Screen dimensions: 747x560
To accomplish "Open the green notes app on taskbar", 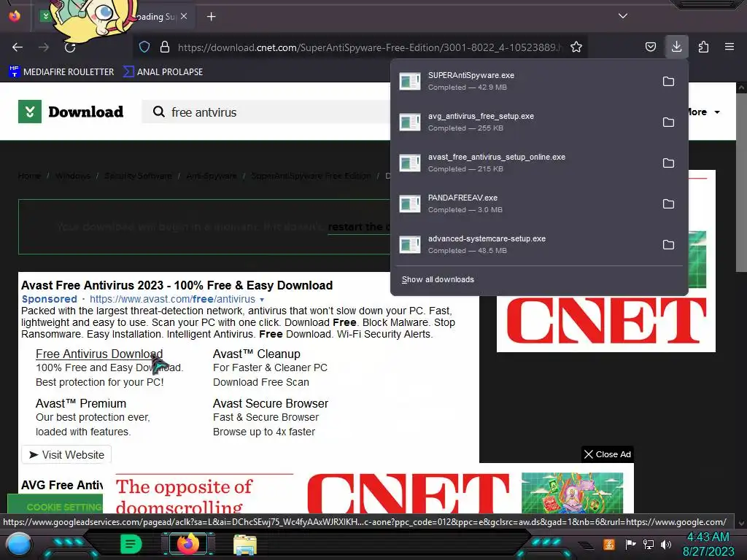I will click(x=131, y=544).
